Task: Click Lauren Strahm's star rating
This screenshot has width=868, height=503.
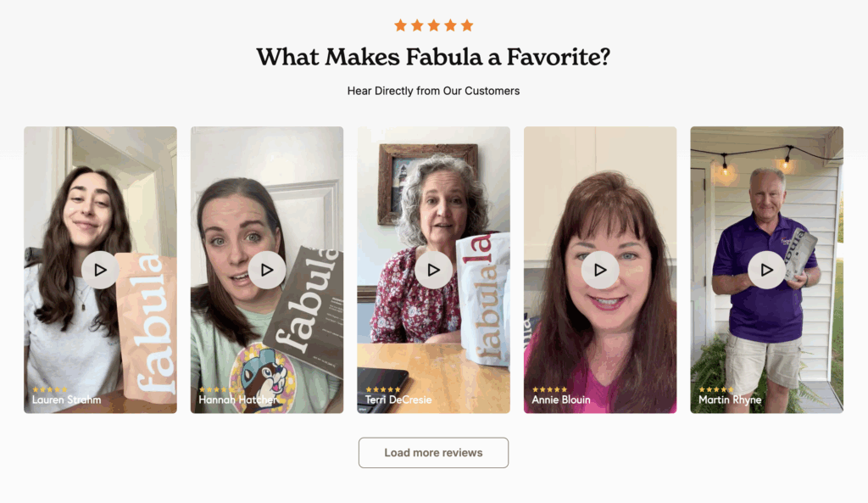Action: (49, 389)
